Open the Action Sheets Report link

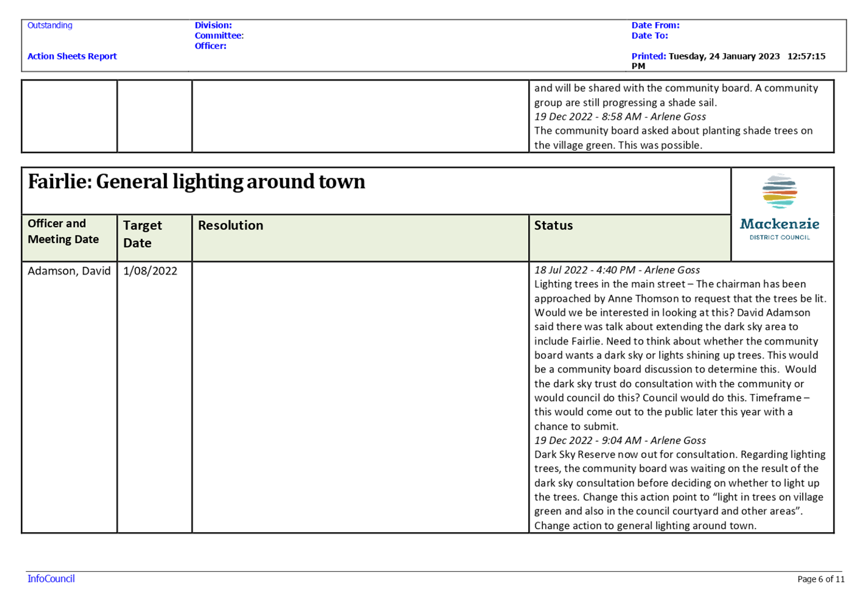[x=72, y=56]
